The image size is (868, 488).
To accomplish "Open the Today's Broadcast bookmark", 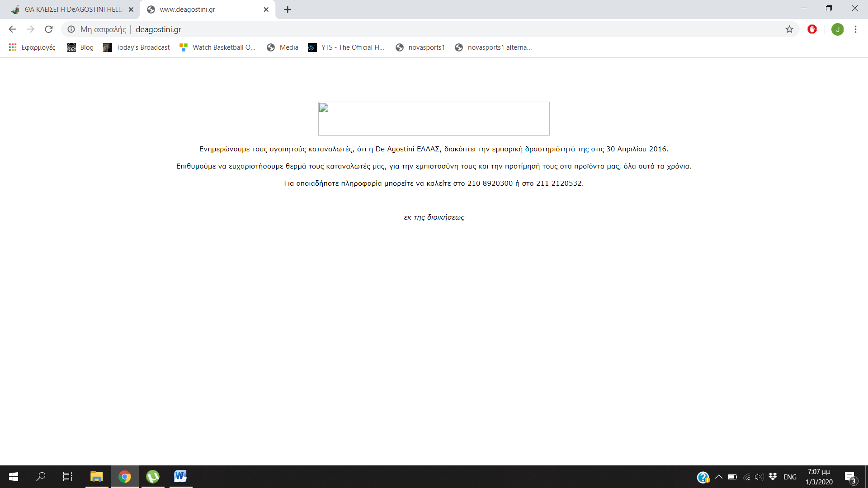I will (137, 47).
